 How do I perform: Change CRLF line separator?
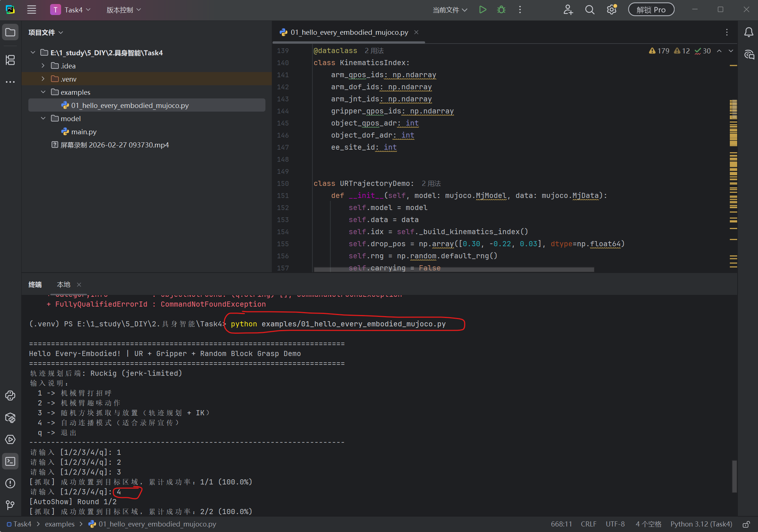(588, 524)
